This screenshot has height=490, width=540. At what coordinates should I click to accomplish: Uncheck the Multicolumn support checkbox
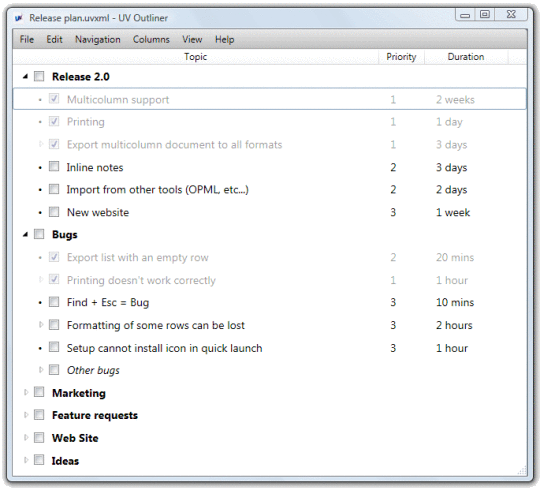click(x=54, y=99)
